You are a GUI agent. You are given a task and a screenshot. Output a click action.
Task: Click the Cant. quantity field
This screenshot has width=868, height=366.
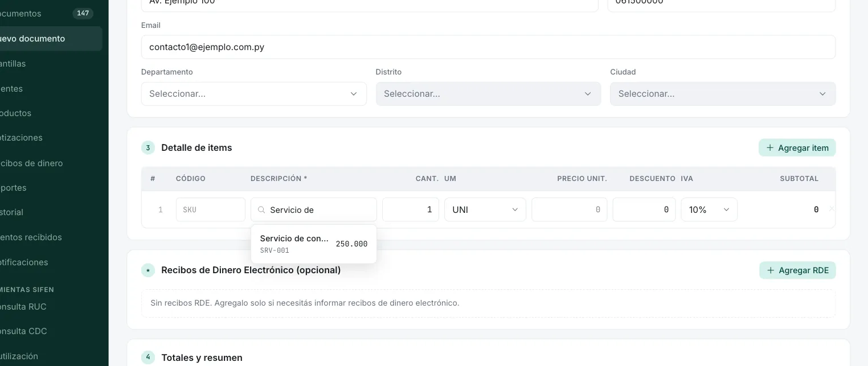(411, 209)
